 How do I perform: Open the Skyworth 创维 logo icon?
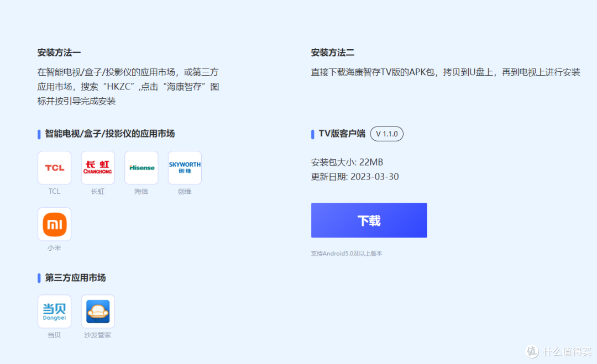tap(185, 168)
